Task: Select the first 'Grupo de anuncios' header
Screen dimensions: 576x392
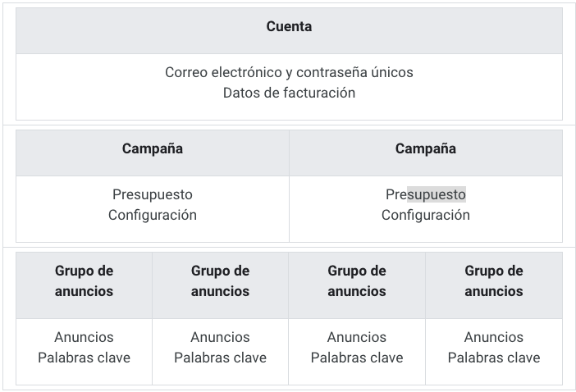Action: tap(84, 280)
